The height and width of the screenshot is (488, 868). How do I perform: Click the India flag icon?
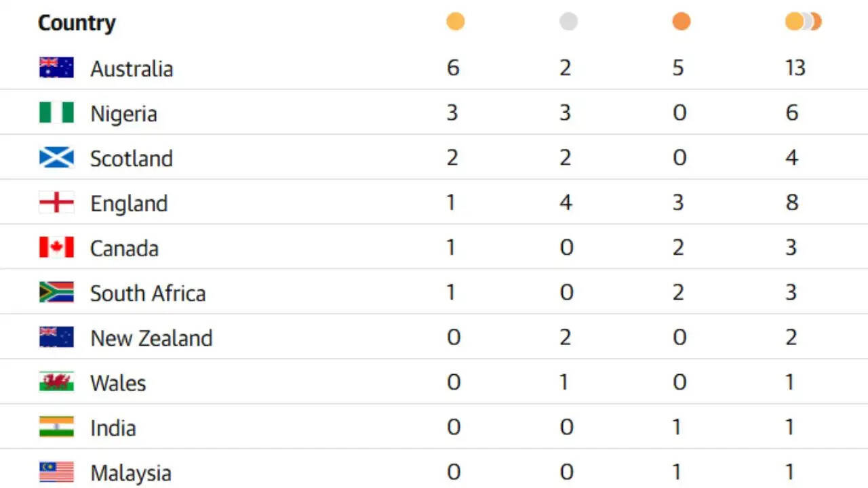[x=56, y=427]
